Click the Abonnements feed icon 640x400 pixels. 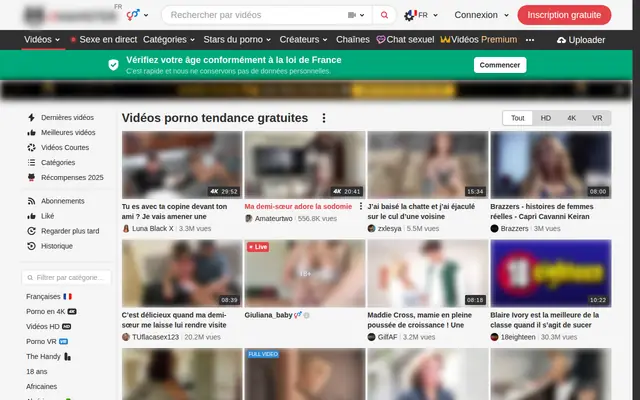pyautogui.click(x=31, y=201)
